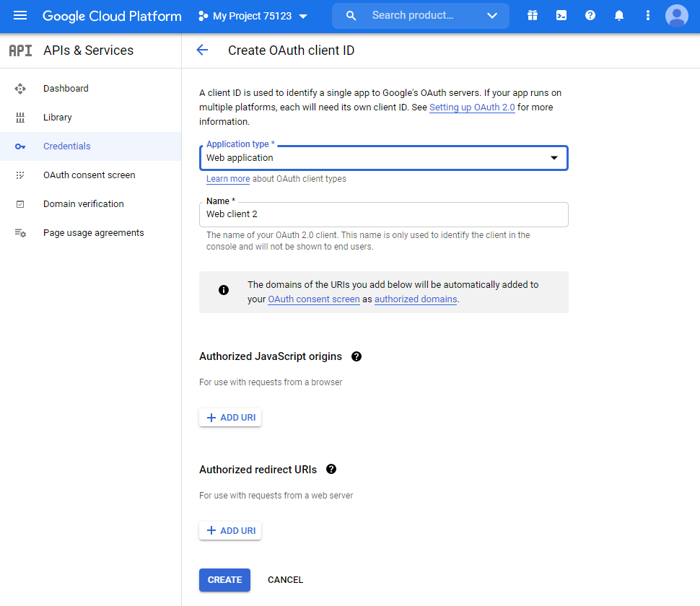Open the hamburger navigation menu

(x=20, y=16)
